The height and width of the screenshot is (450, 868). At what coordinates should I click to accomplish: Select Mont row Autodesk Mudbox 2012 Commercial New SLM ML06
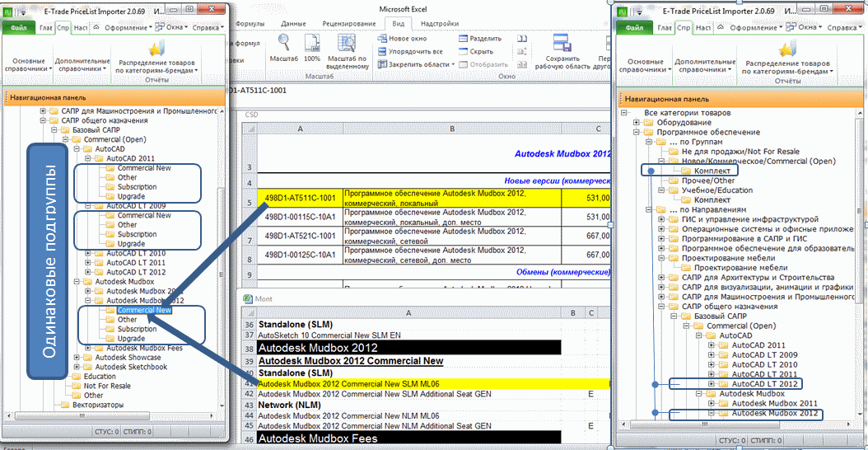[409, 383]
